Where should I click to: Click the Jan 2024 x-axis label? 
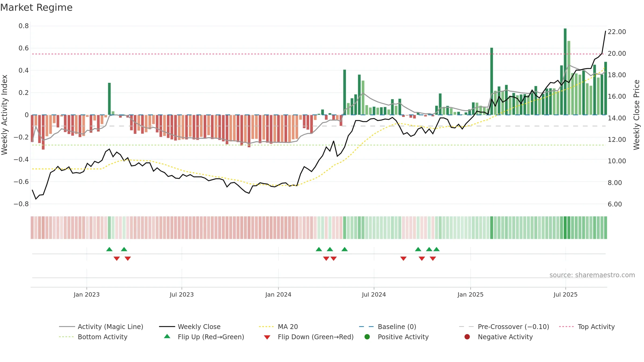[278, 294]
